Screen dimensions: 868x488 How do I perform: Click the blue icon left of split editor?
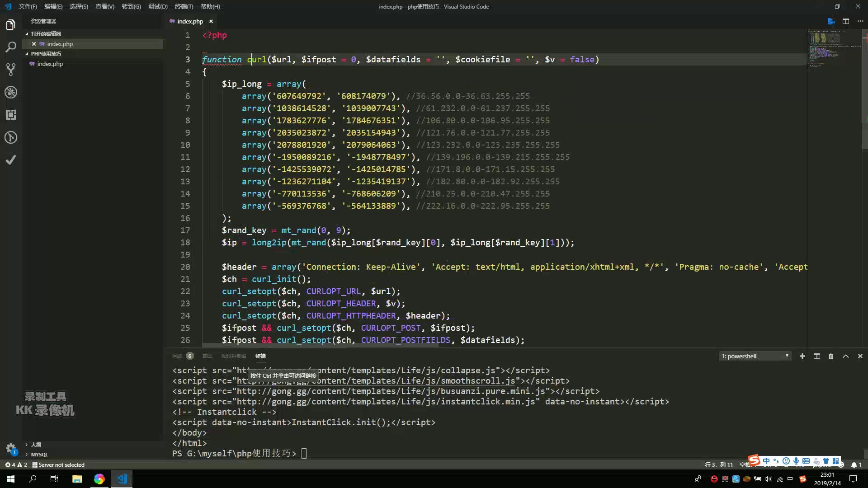click(831, 21)
